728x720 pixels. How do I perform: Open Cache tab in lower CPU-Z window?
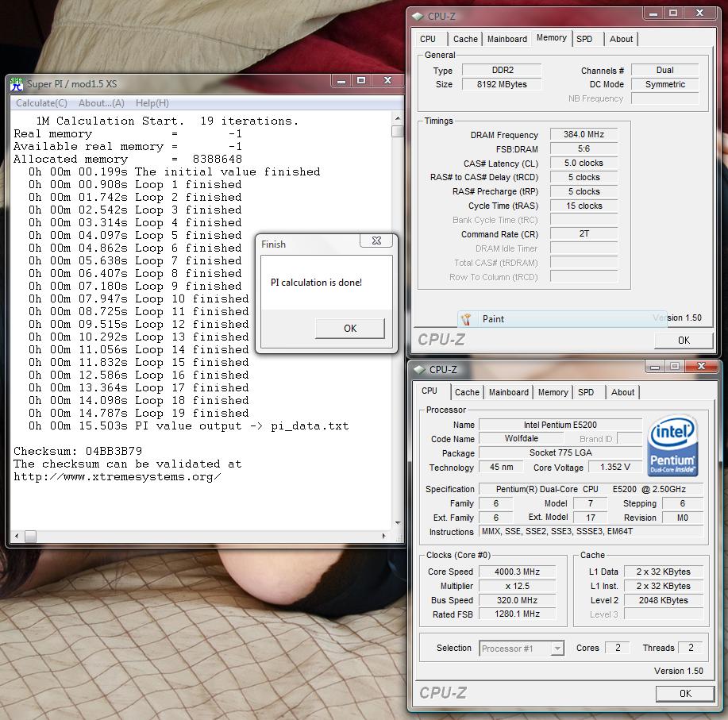(x=467, y=392)
